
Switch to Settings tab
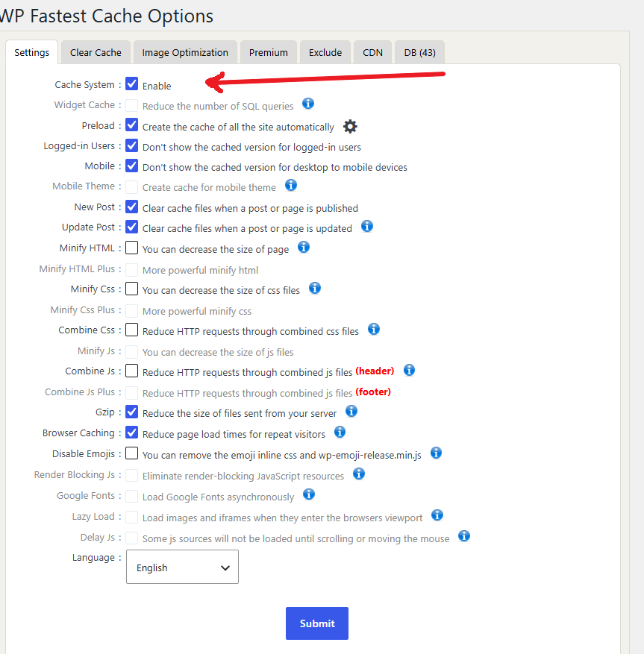coord(32,52)
